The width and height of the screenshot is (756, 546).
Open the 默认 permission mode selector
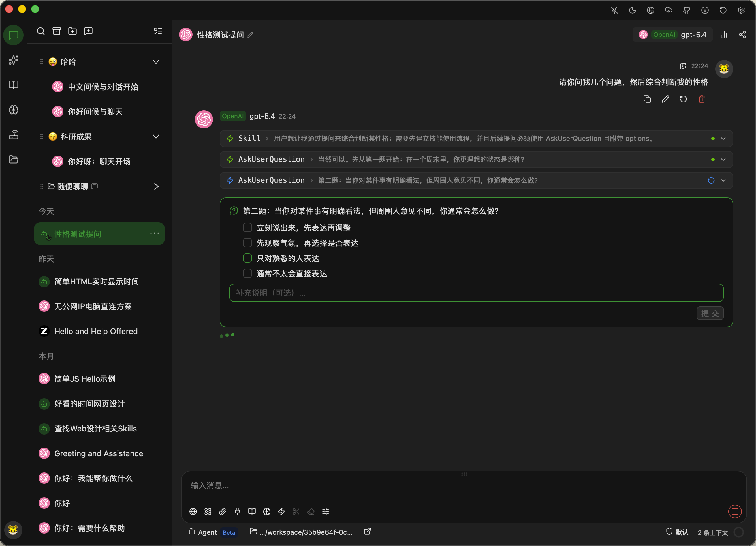677,532
